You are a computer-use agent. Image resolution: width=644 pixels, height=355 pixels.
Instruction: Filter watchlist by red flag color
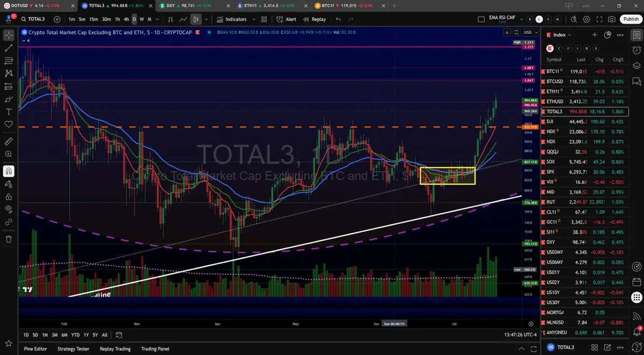[x=549, y=48]
